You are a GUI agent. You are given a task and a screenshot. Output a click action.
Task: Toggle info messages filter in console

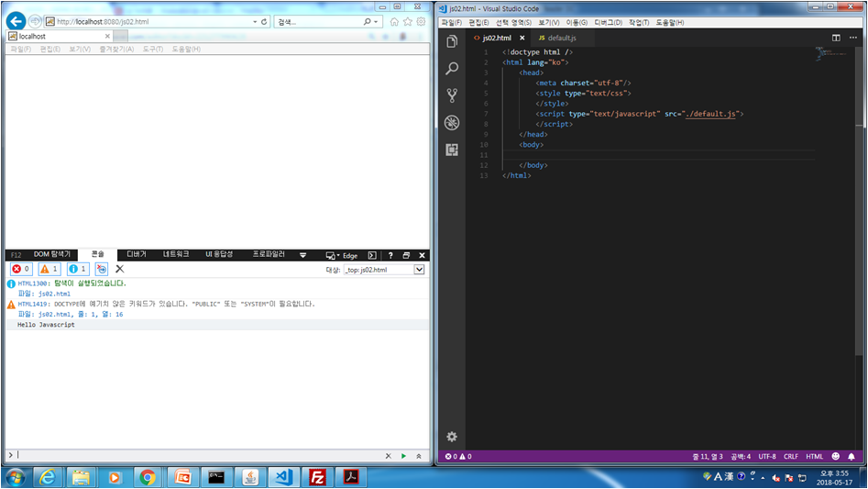coord(78,269)
